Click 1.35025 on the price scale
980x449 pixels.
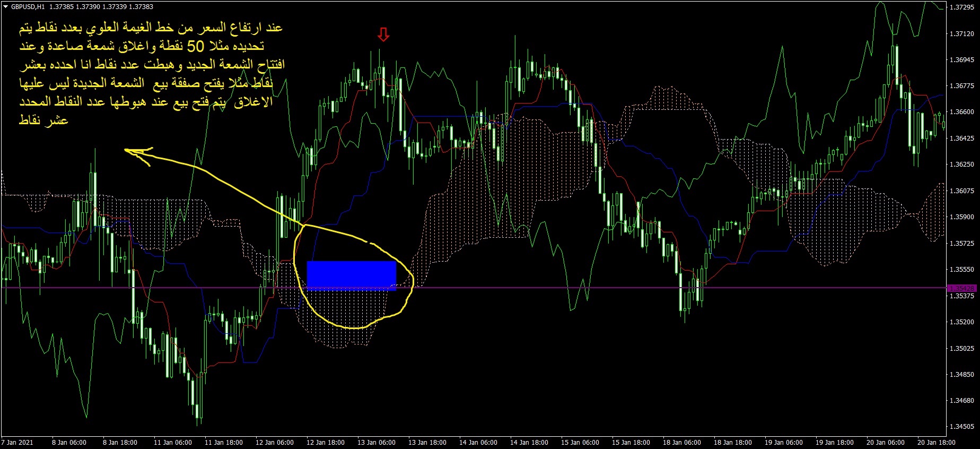pyautogui.click(x=961, y=348)
